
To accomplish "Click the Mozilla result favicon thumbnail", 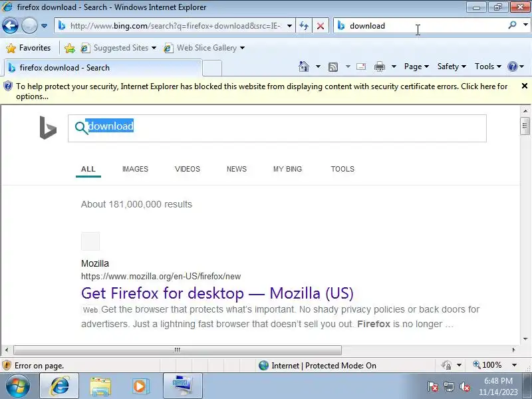I will 90,241.
